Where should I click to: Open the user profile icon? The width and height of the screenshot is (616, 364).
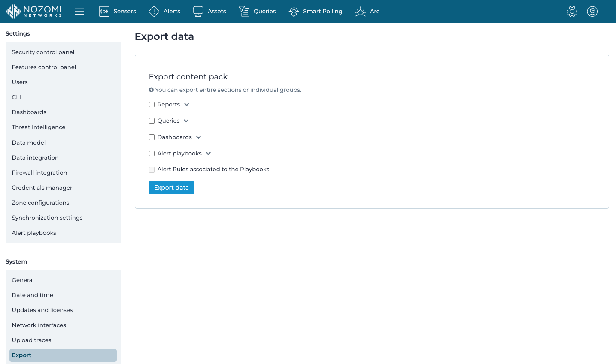[592, 12]
